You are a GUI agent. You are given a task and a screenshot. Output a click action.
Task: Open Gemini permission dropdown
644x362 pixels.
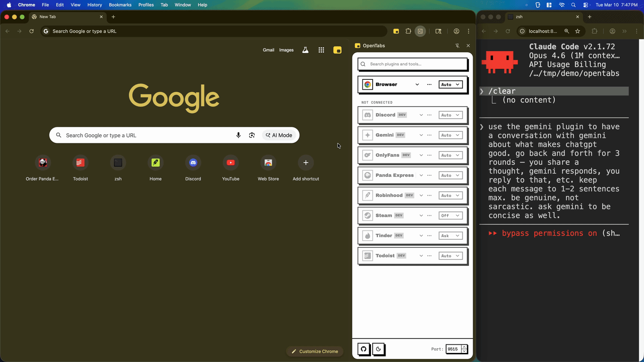pos(450,135)
